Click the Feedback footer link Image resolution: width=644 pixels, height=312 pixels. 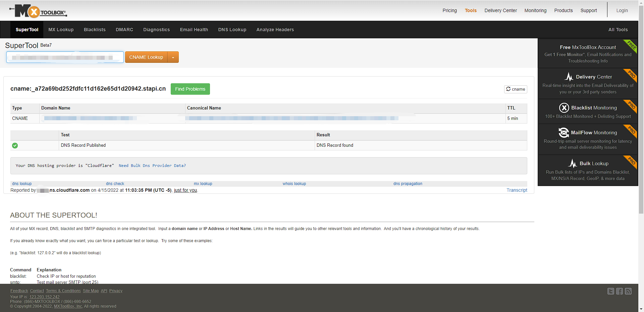coord(19,291)
